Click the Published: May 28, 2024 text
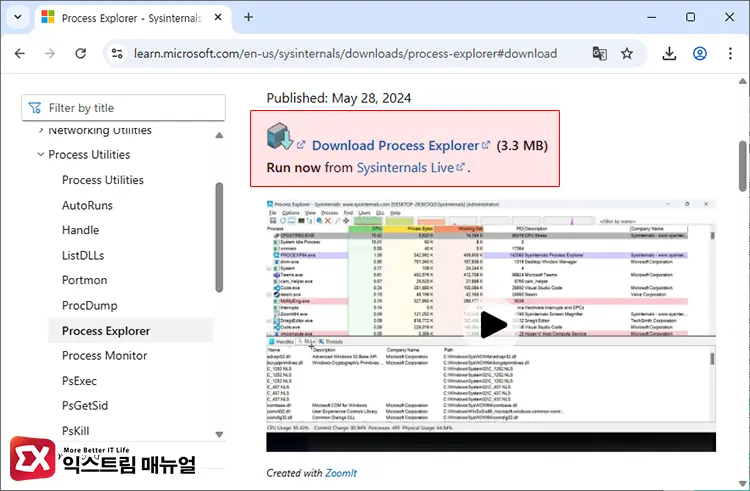The image size is (750, 491). point(339,98)
